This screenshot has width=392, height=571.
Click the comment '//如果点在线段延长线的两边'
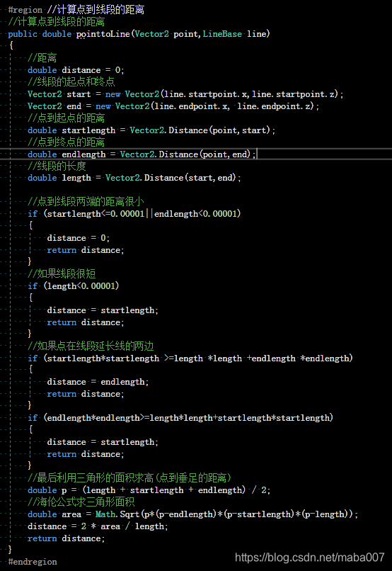[x=91, y=346]
